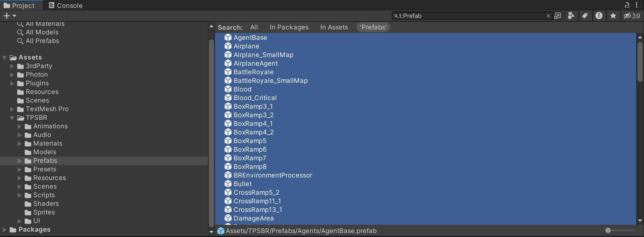The width and height of the screenshot is (644, 237).
Task: Set search scope to In Assets
Action: click(334, 27)
